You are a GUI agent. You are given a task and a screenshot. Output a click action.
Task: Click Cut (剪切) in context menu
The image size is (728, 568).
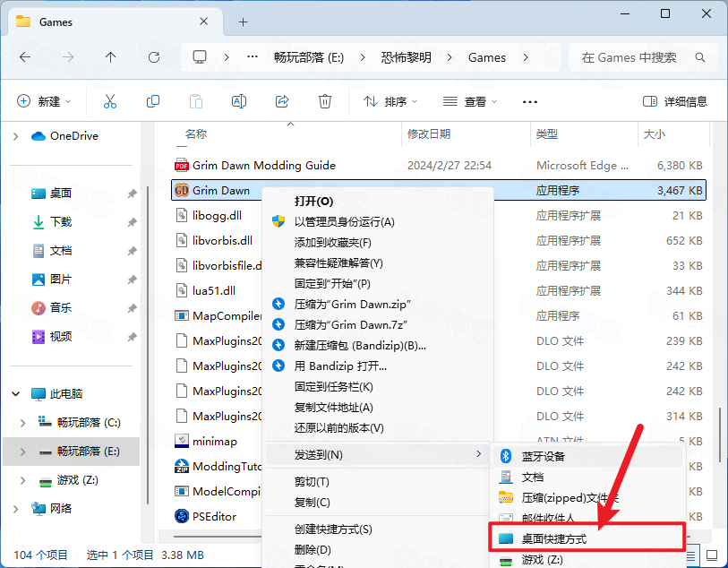378,482
